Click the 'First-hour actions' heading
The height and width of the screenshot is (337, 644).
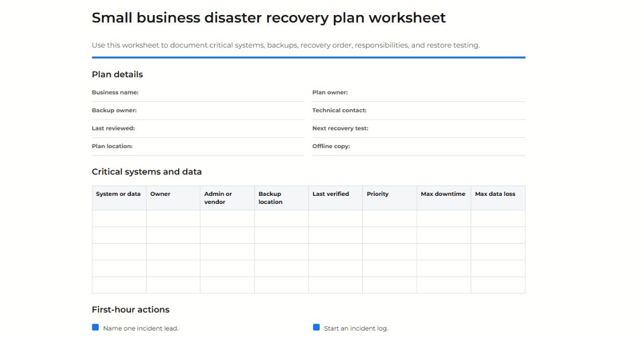(130, 310)
